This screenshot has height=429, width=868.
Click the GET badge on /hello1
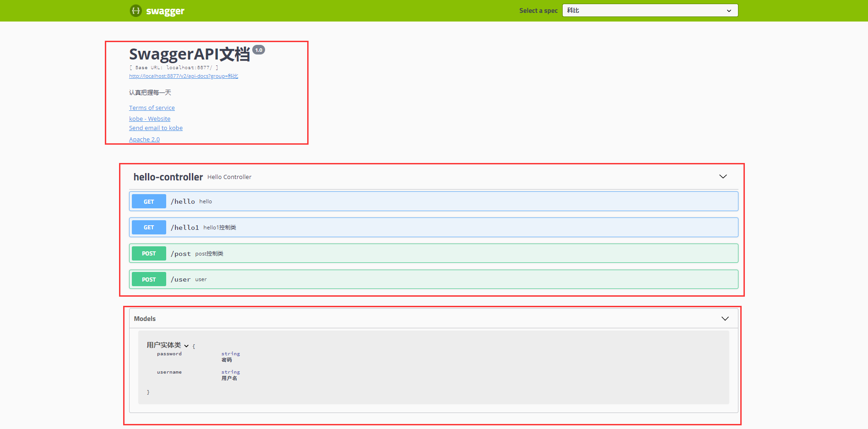click(x=148, y=227)
